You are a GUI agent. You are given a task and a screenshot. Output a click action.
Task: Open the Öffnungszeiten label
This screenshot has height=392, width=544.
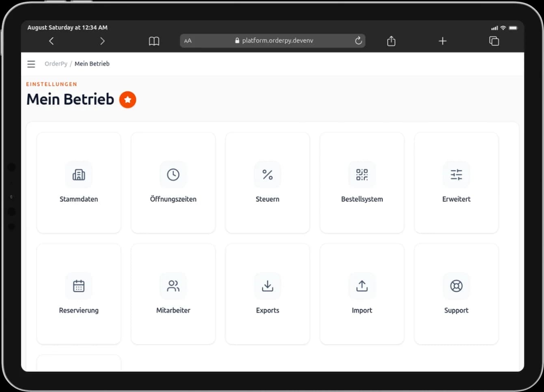pyautogui.click(x=173, y=199)
